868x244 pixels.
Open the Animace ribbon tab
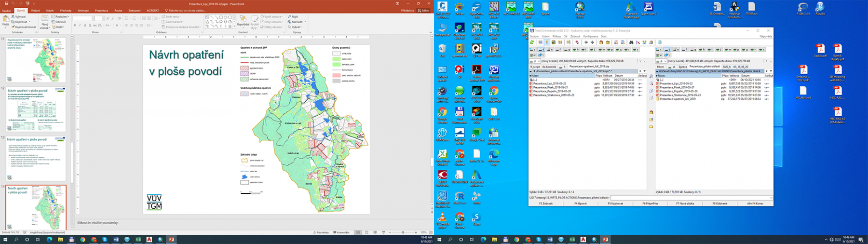coord(83,10)
